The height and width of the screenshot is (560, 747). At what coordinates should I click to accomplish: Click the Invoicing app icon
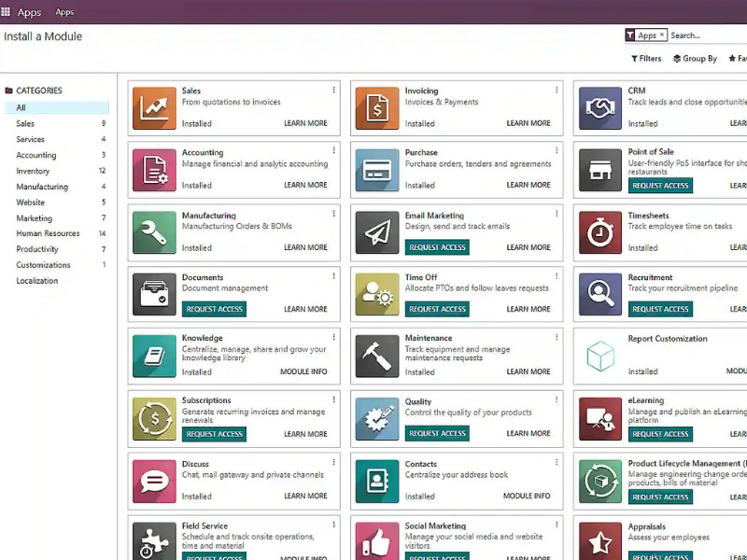[x=377, y=108]
